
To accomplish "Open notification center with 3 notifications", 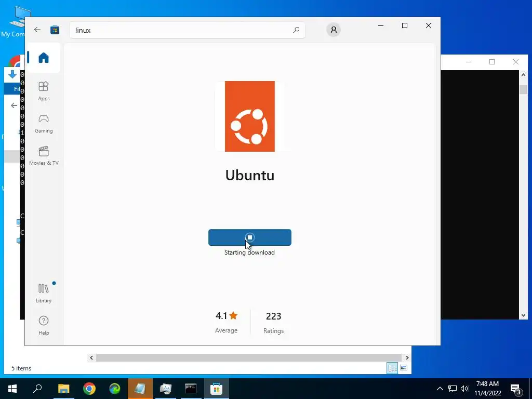I will pyautogui.click(x=516, y=389).
